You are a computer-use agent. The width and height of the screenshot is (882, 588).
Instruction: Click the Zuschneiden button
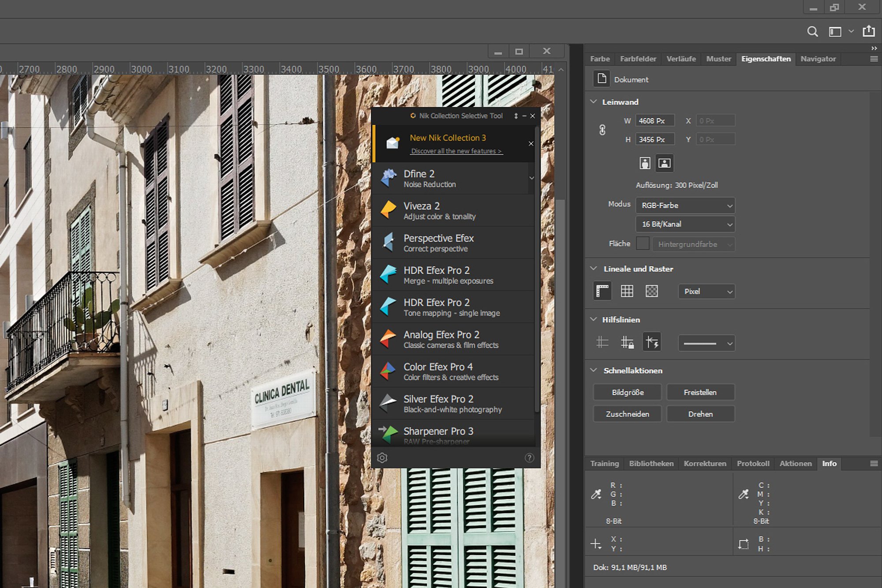[628, 414]
